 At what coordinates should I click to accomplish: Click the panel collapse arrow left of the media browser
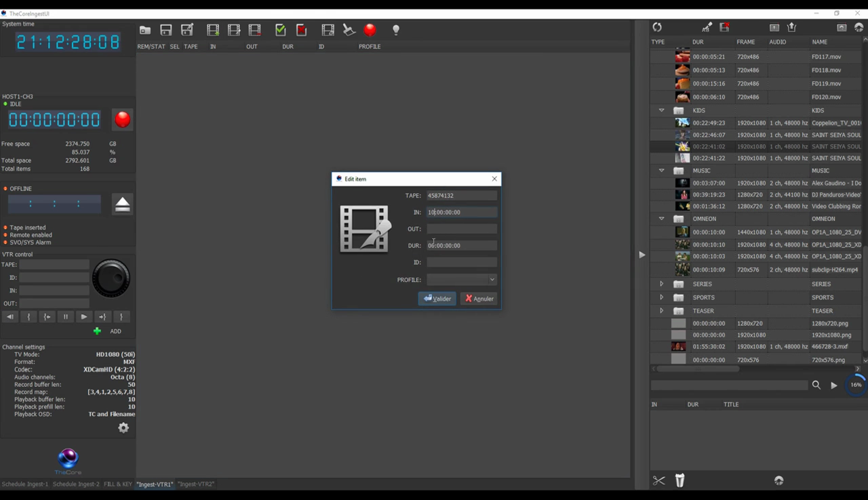[x=642, y=255]
